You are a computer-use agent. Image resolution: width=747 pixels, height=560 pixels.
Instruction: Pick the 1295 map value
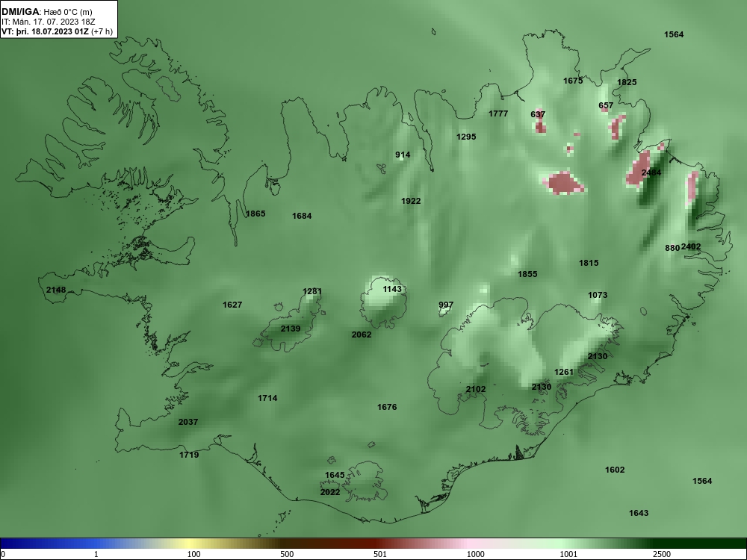click(x=466, y=137)
